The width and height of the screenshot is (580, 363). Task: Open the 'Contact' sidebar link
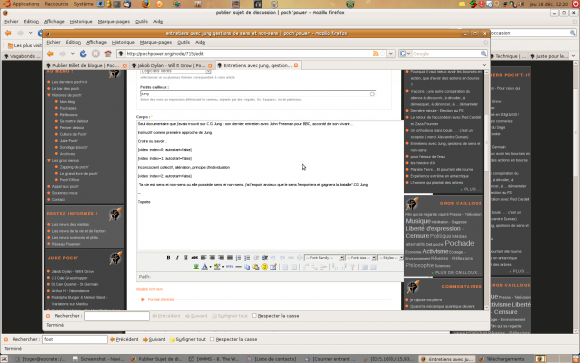[x=58, y=199]
